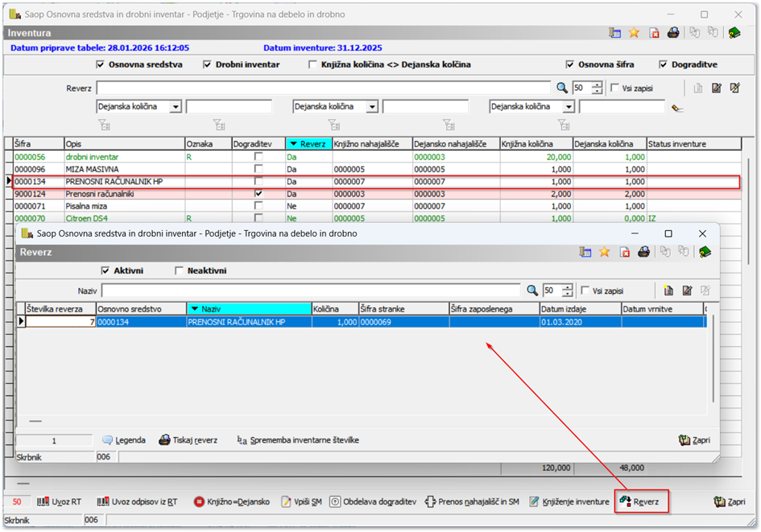Click the Naziv search input field

(311, 291)
